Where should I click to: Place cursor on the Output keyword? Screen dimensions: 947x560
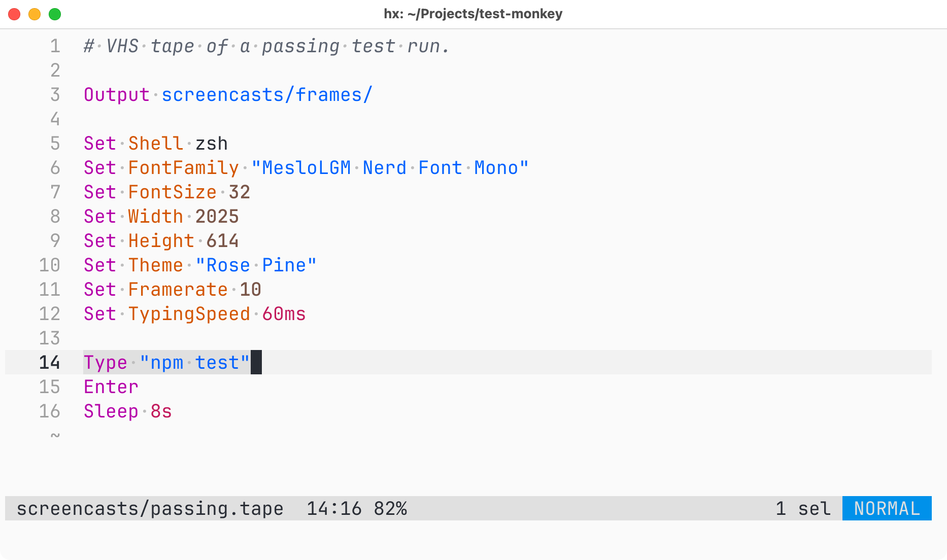click(117, 95)
